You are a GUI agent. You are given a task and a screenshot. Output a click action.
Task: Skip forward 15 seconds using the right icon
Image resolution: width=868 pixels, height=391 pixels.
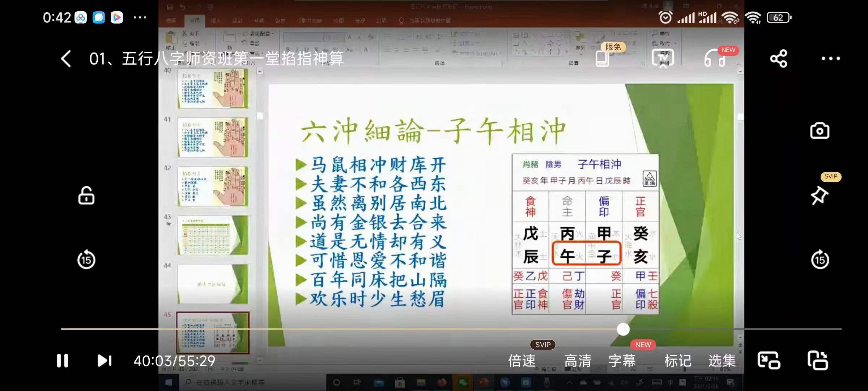pos(820,260)
